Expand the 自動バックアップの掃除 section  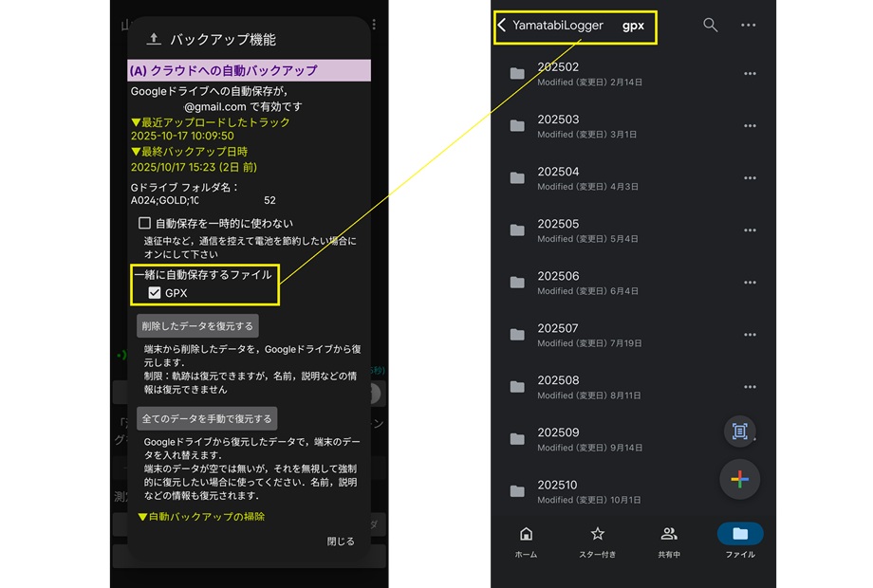pos(201,517)
